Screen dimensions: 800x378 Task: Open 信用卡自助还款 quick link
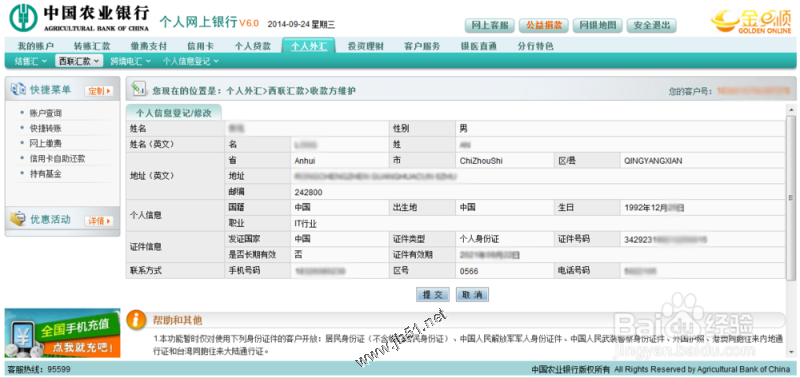(57, 159)
